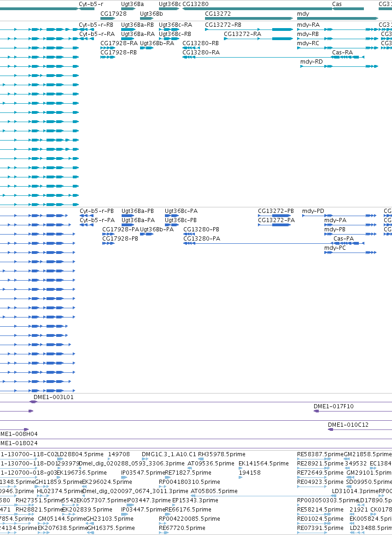392x535 pixels.
Task: Click transcript label CG13272-RA
Action: click(243, 34)
